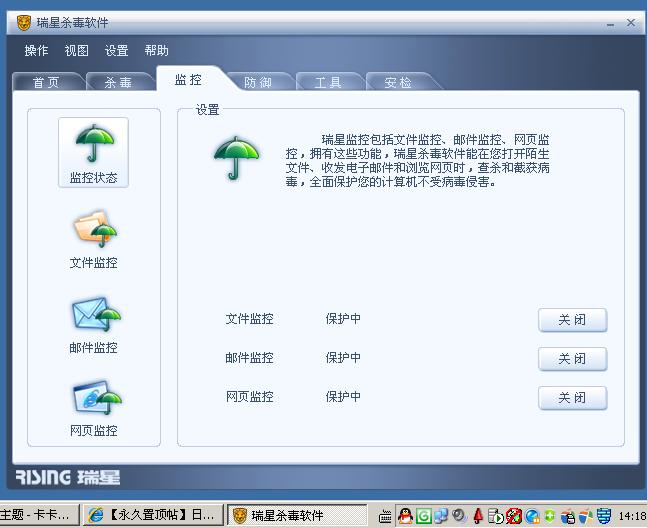Open the 帮助 menu

[156, 51]
